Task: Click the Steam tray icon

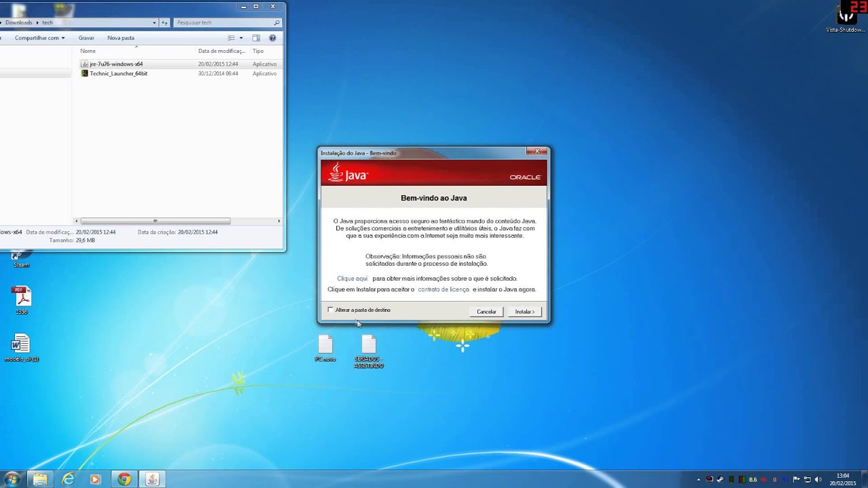Action: pos(720,479)
